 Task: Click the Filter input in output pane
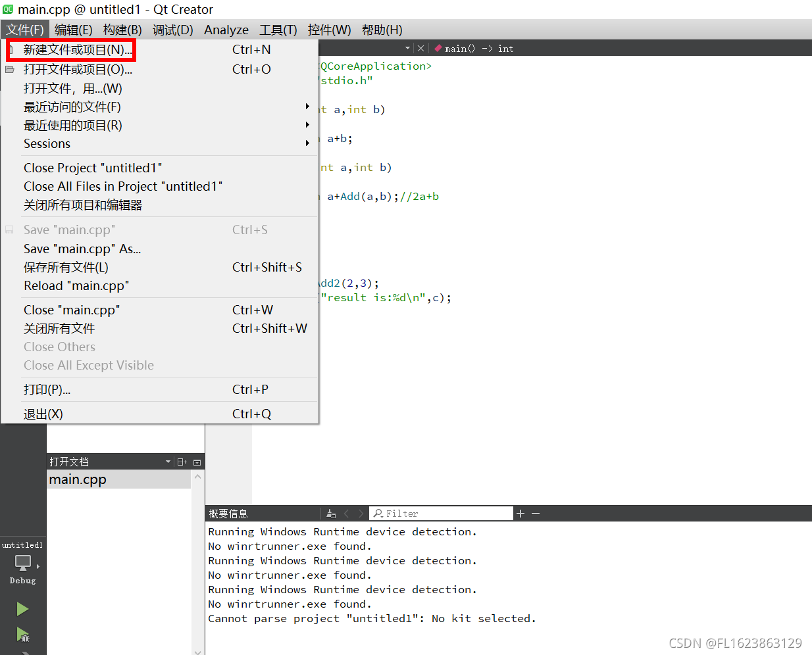coord(442,514)
